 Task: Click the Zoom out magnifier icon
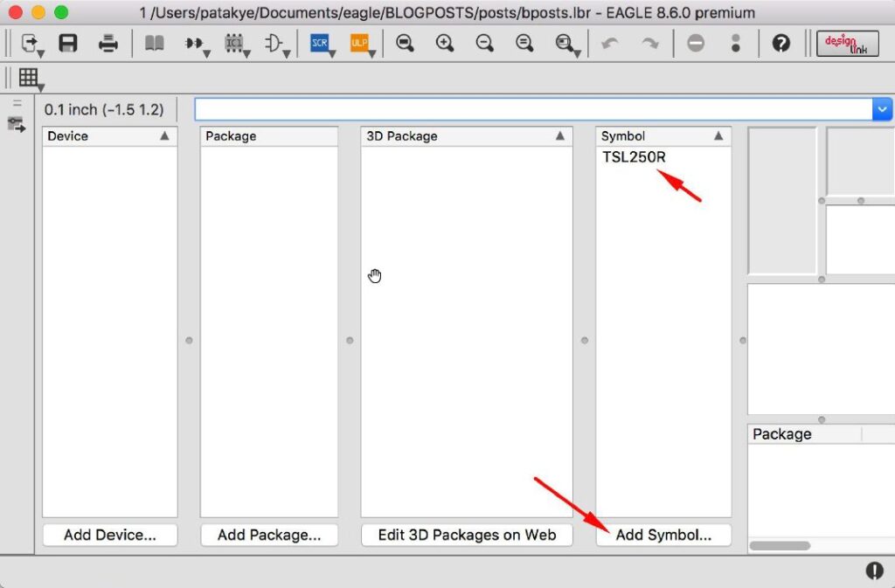pos(484,44)
